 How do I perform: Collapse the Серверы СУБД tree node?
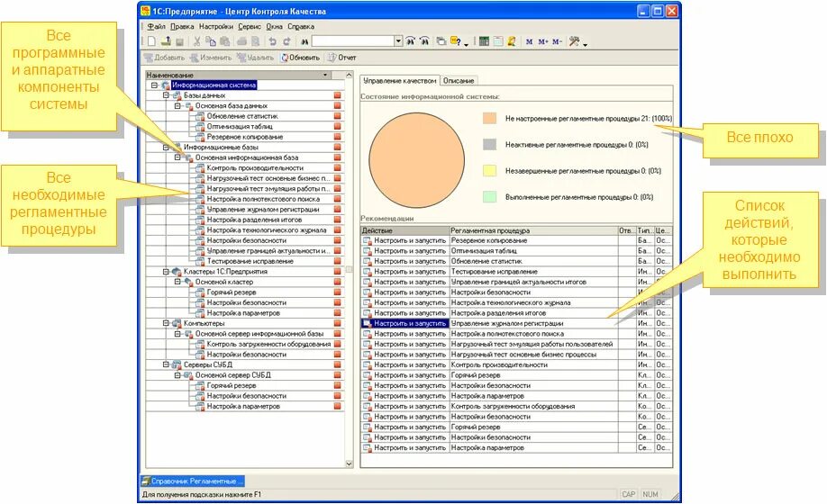(x=166, y=364)
